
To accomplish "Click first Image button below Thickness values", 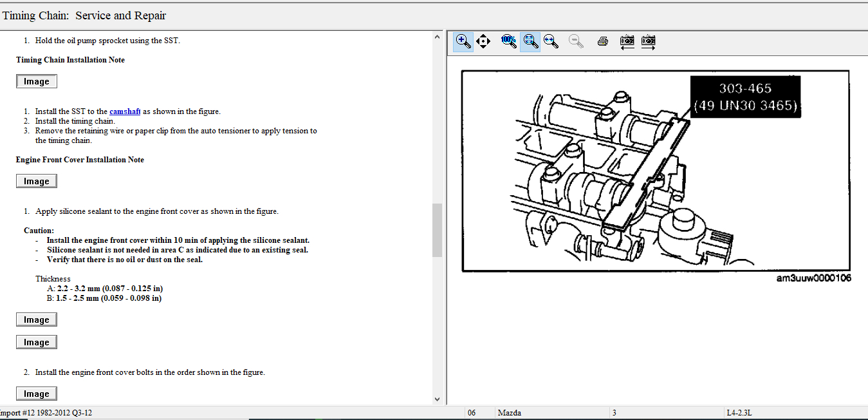I will coord(37,320).
